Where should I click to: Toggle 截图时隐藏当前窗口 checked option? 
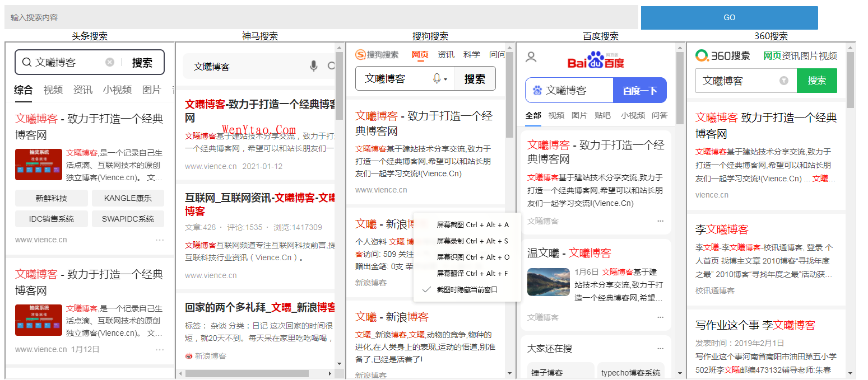pyautogui.click(x=467, y=289)
